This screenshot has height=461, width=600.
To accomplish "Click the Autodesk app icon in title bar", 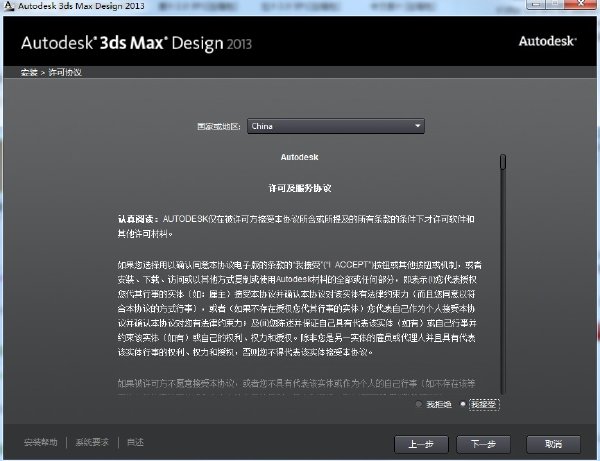I will point(8,6).
